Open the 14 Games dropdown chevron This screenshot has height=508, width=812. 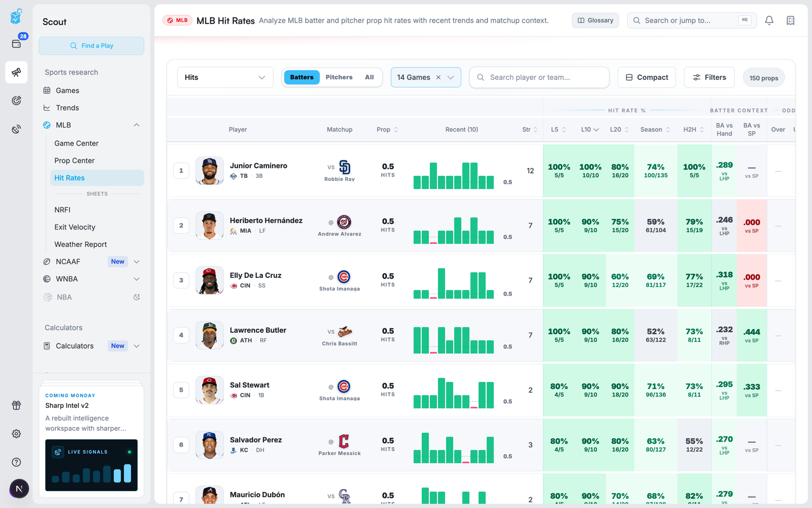coord(451,77)
